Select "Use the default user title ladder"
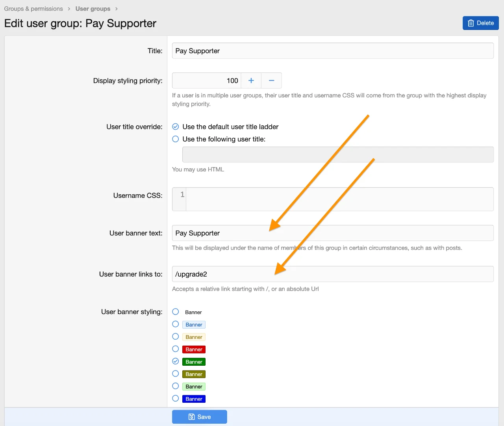The height and width of the screenshot is (426, 504). 175,126
